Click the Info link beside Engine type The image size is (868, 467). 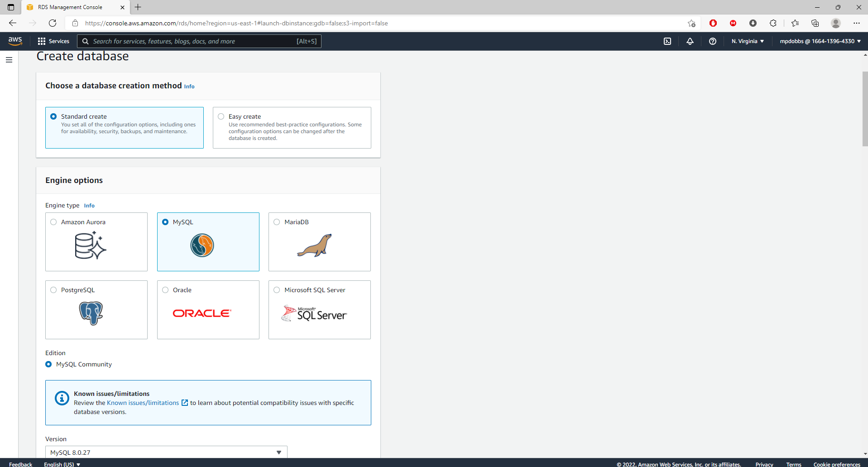pyautogui.click(x=89, y=206)
